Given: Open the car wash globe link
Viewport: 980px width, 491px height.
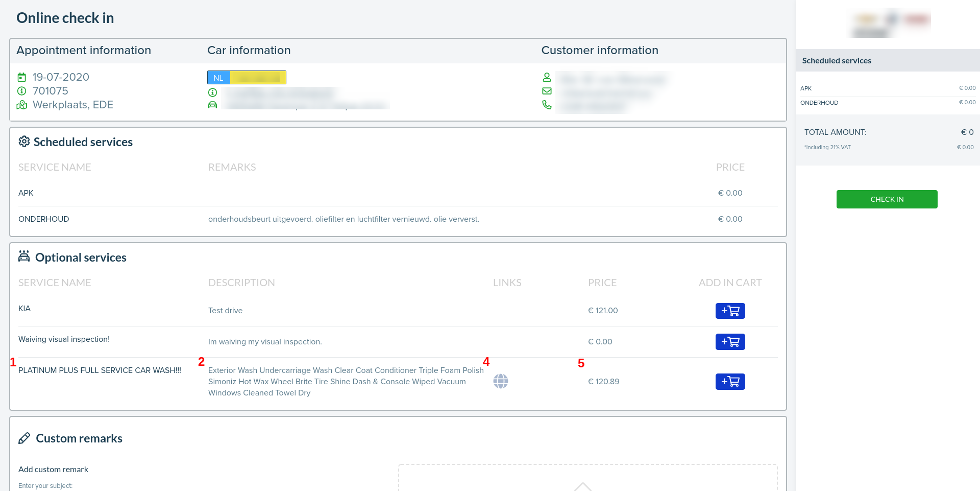Looking at the screenshot, I should click(x=500, y=381).
